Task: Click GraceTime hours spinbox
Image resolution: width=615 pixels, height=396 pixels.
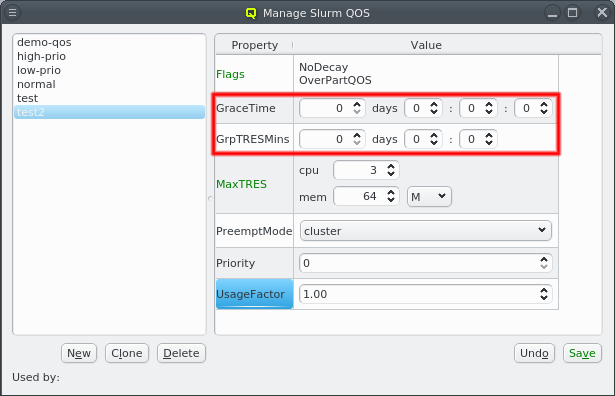Action: click(423, 108)
